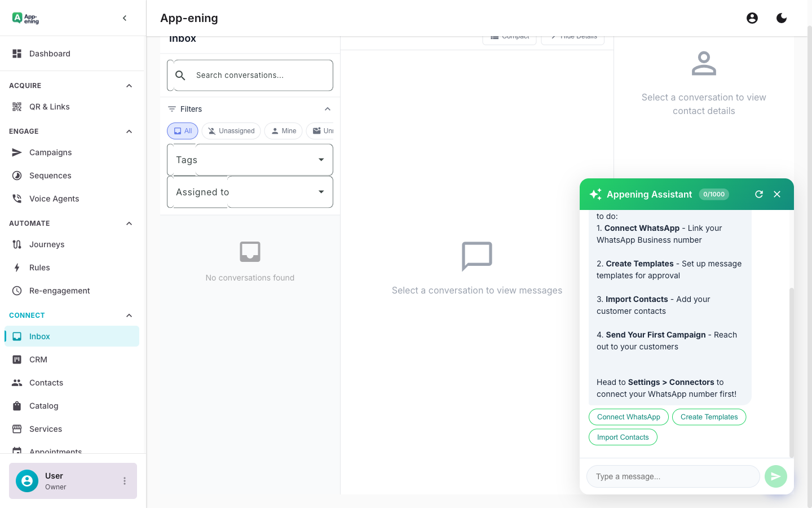The width and height of the screenshot is (812, 508).
Task: Enable the Unassigned conversations filter
Action: pyautogui.click(x=231, y=130)
